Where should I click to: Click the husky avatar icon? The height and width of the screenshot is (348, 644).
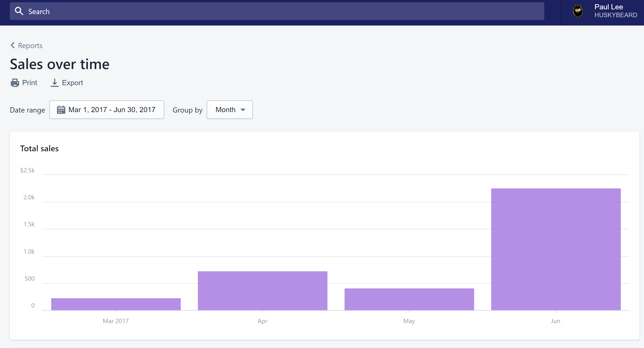tap(578, 11)
